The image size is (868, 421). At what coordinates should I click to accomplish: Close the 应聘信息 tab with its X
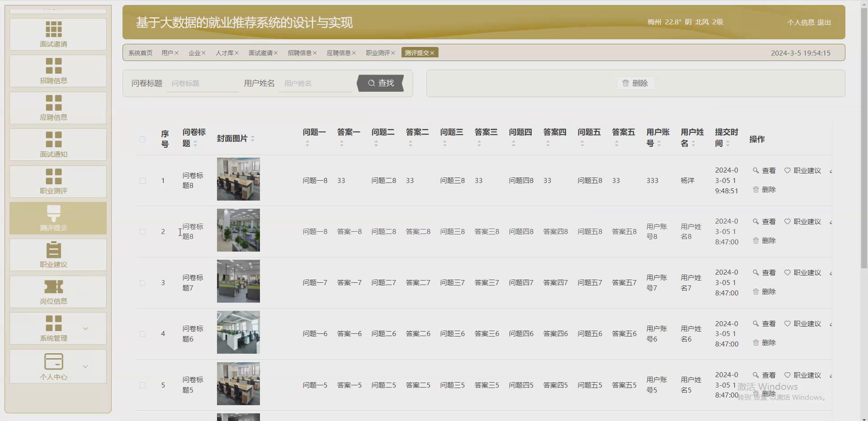(354, 53)
